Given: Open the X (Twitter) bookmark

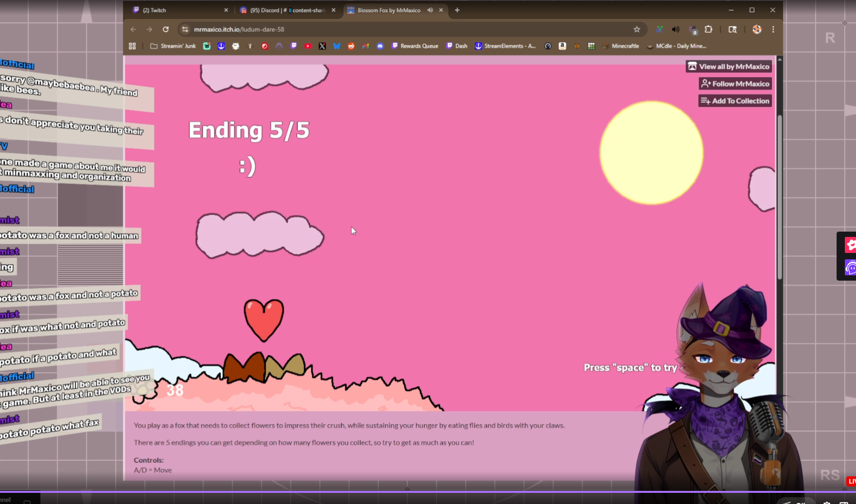Looking at the screenshot, I should pyautogui.click(x=322, y=46).
